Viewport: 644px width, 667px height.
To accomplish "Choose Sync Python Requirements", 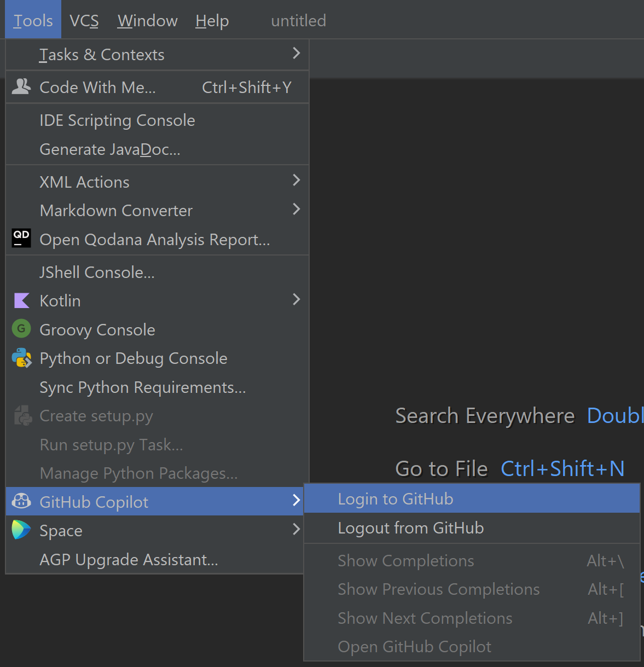I will point(157,387).
